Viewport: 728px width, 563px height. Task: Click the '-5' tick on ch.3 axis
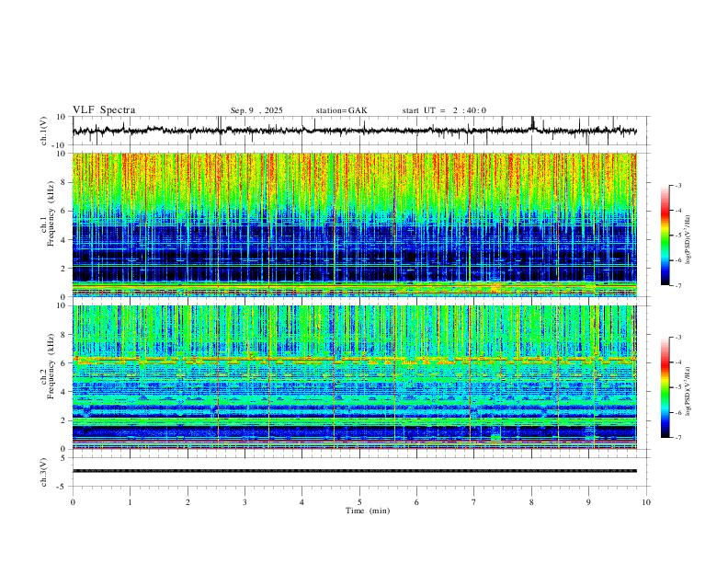(x=62, y=487)
